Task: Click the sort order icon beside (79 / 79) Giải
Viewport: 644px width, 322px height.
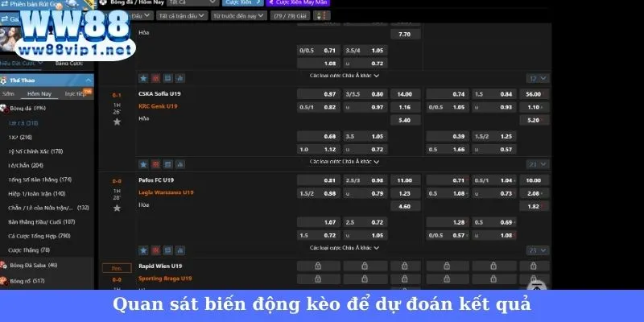Action: click(x=321, y=15)
